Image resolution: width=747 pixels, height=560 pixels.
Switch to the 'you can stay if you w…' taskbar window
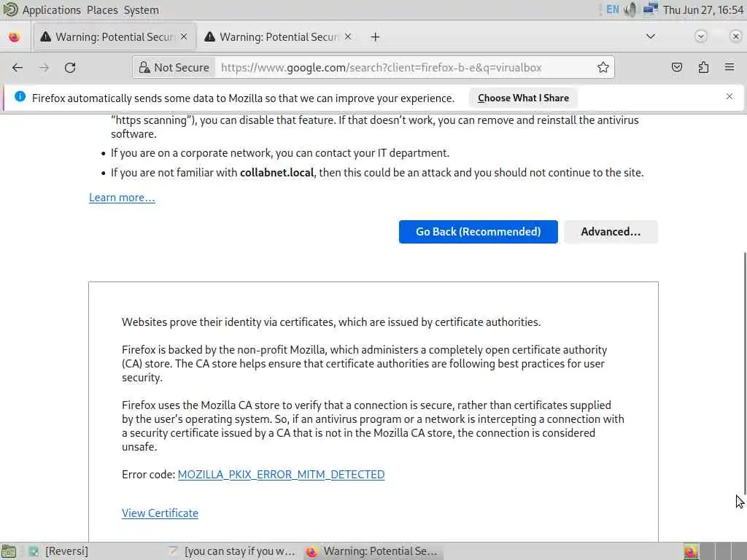233,551
